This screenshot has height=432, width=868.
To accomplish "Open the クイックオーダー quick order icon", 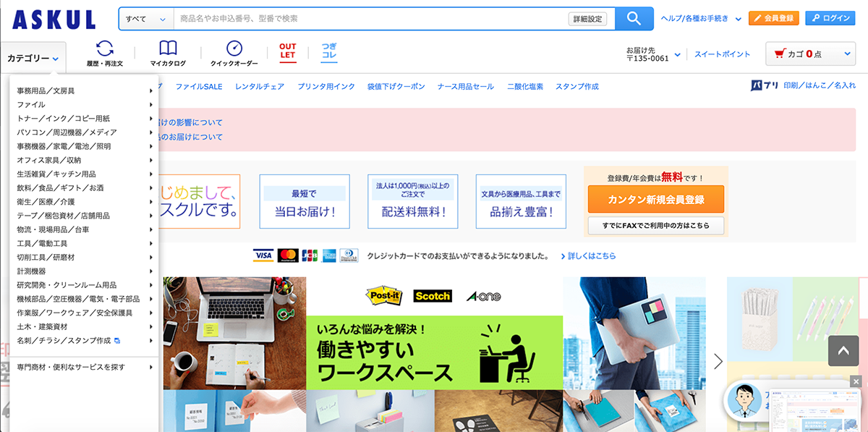I will 234,54.
